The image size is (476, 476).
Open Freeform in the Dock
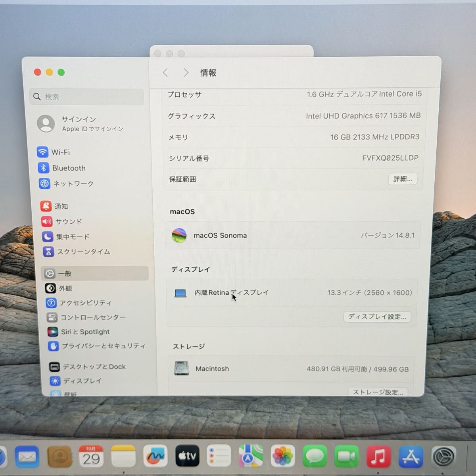155,457
